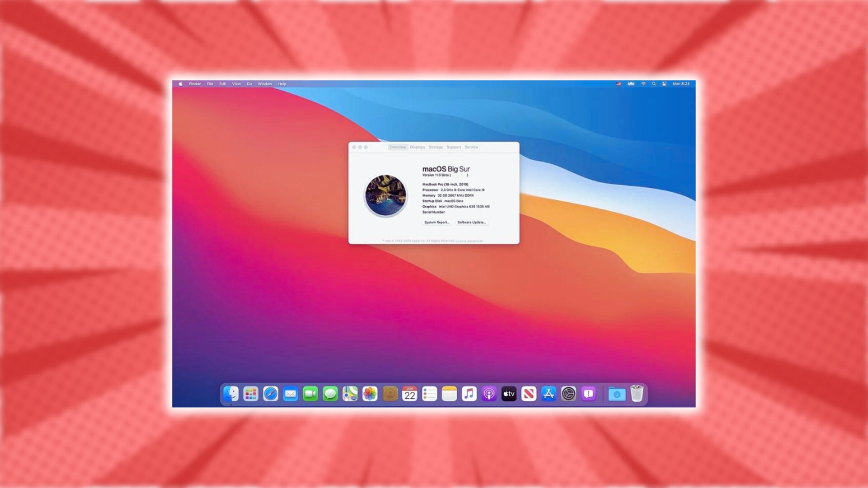Open Finder from the dock
The width and height of the screenshot is (868, 488).
[x=231, y=394]
